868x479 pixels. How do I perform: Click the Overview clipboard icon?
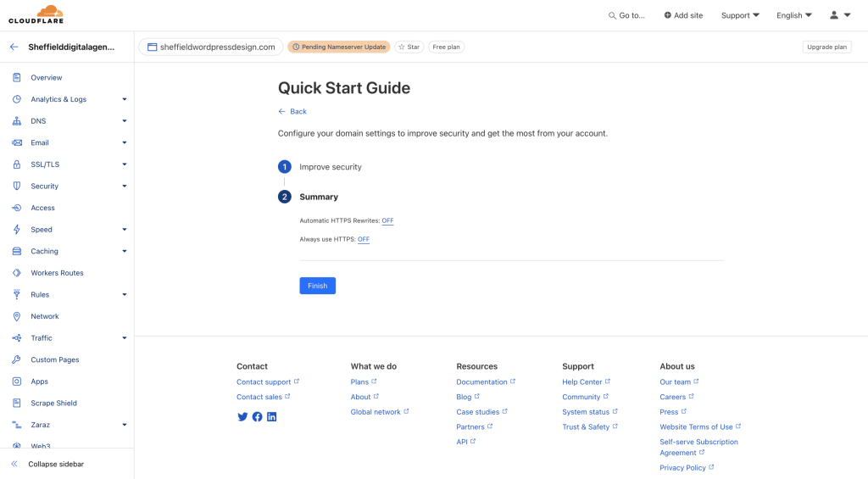[17, 77]
